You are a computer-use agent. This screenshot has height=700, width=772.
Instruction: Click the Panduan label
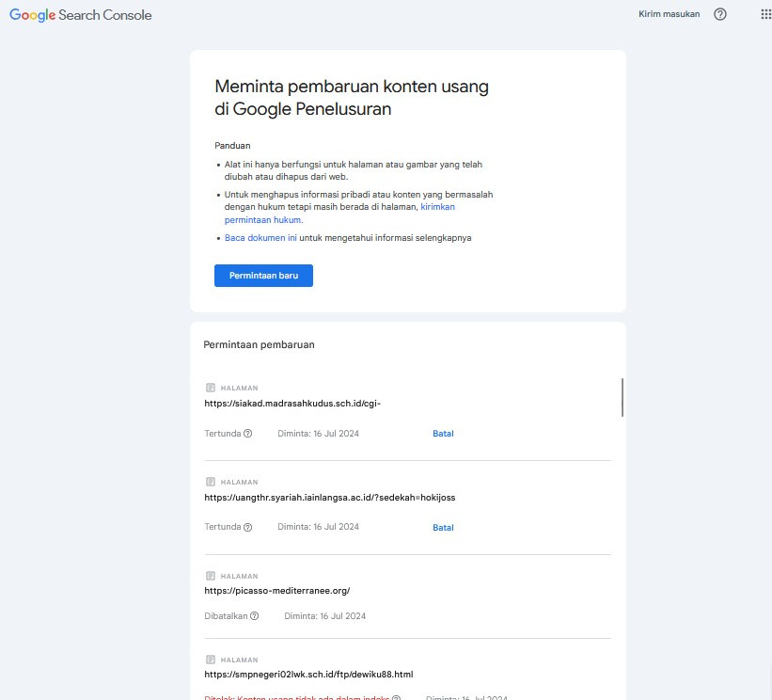(x=232, y=146)
